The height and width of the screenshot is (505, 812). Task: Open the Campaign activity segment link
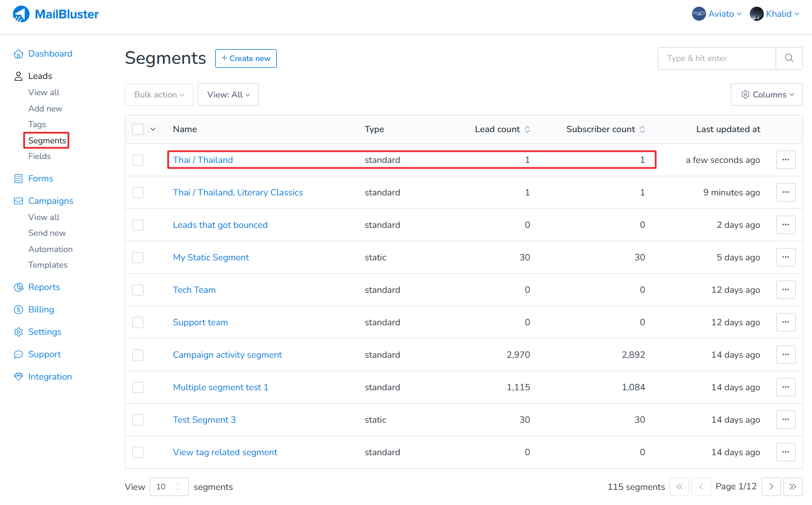[227, 355]
